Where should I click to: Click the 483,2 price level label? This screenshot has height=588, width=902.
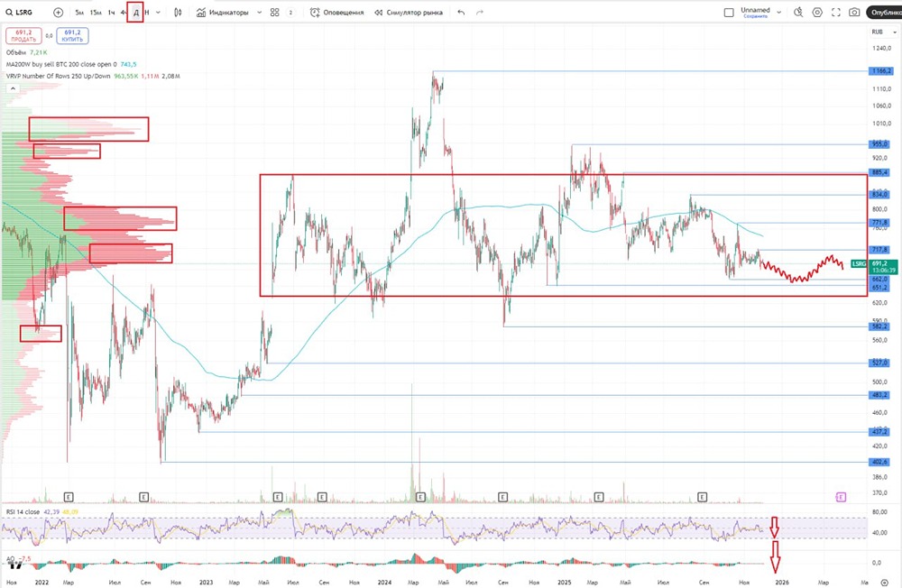coord(880,395)
